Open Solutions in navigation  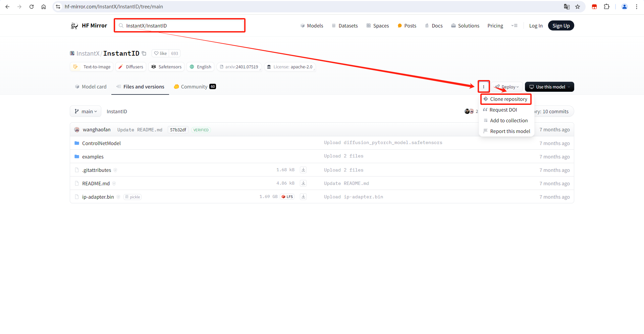click(x=465, y=26)
